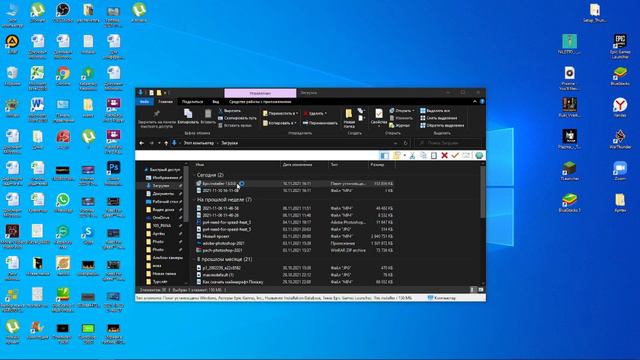Screen dimensions: 640x360
Task: Open the Удалить dropdown arrow
Action: pyautogui.click(x=326, y=113)
